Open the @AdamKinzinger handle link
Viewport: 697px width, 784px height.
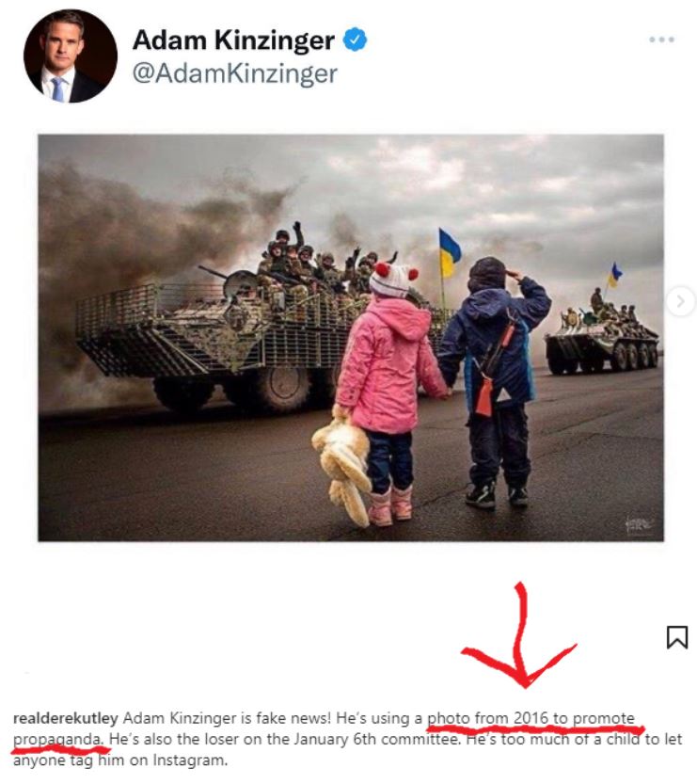(235, 74)
